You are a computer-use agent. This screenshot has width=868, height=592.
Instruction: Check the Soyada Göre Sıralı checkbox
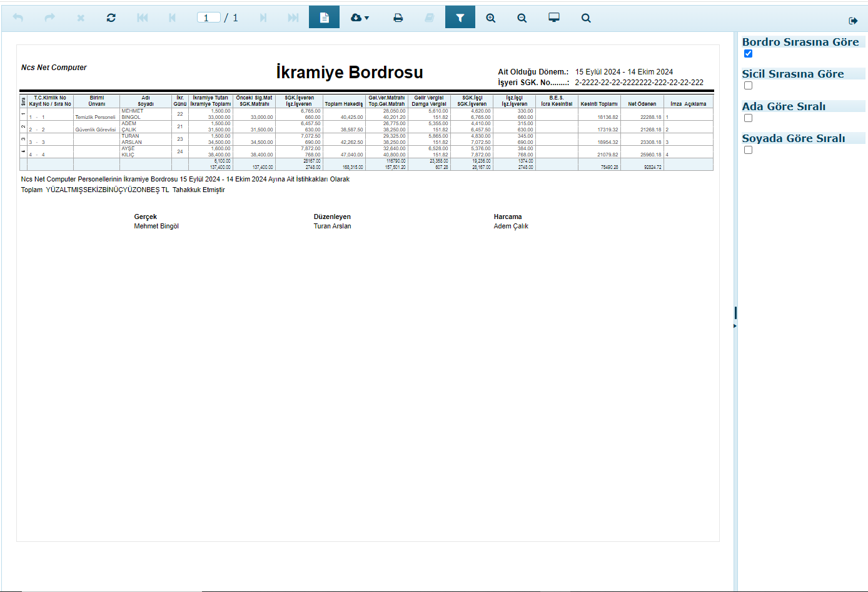point(748,150)
